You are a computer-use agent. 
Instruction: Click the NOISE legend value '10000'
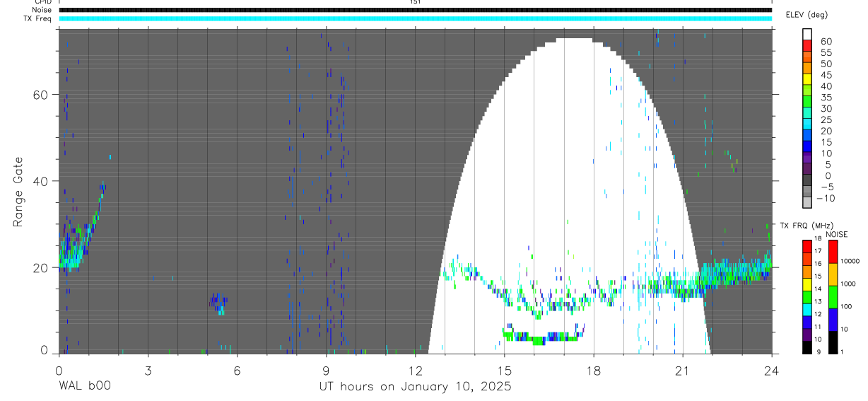coord(850,261)
